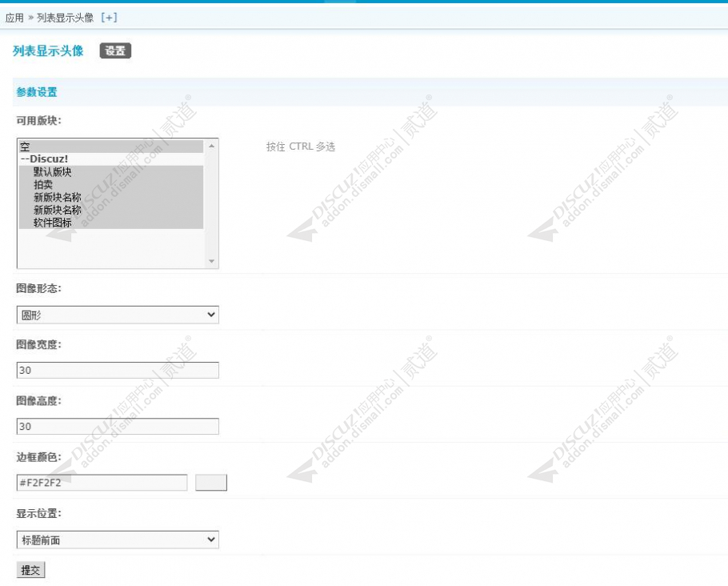The width and height of the screenshot is (728, 586).
Task: Click the [+] add shortcut link
Action: [109, 18]
